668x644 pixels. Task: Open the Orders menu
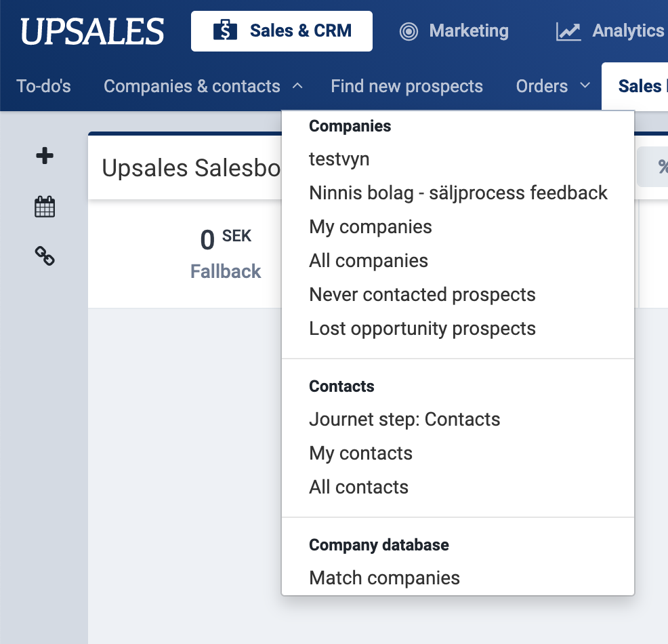(542, 86)
